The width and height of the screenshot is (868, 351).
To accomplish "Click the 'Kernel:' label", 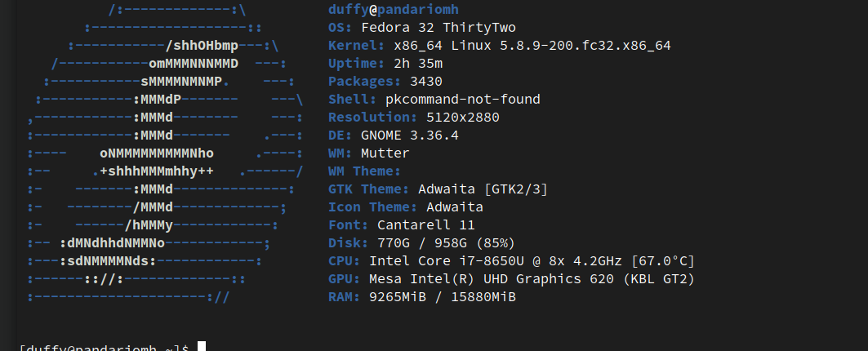I will click(357, 46).
